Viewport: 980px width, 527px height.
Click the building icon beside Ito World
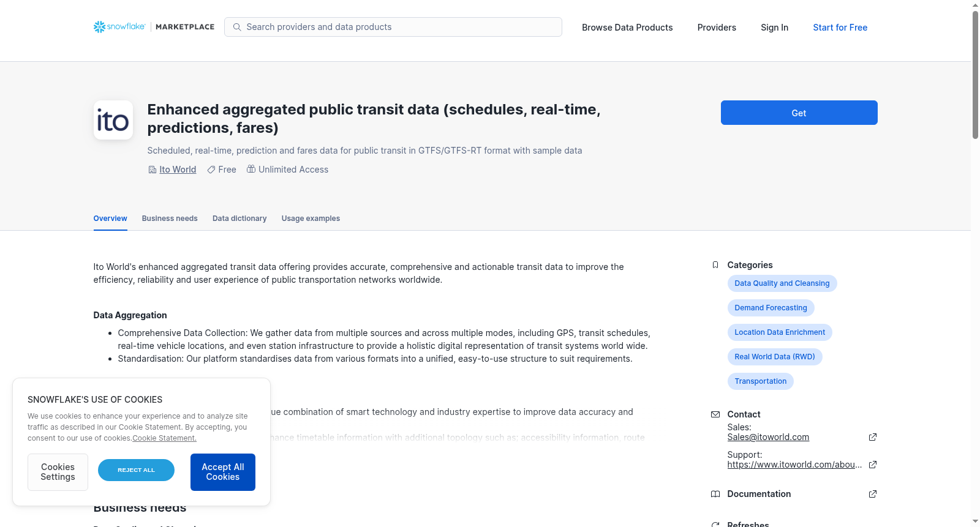(153, 170)
